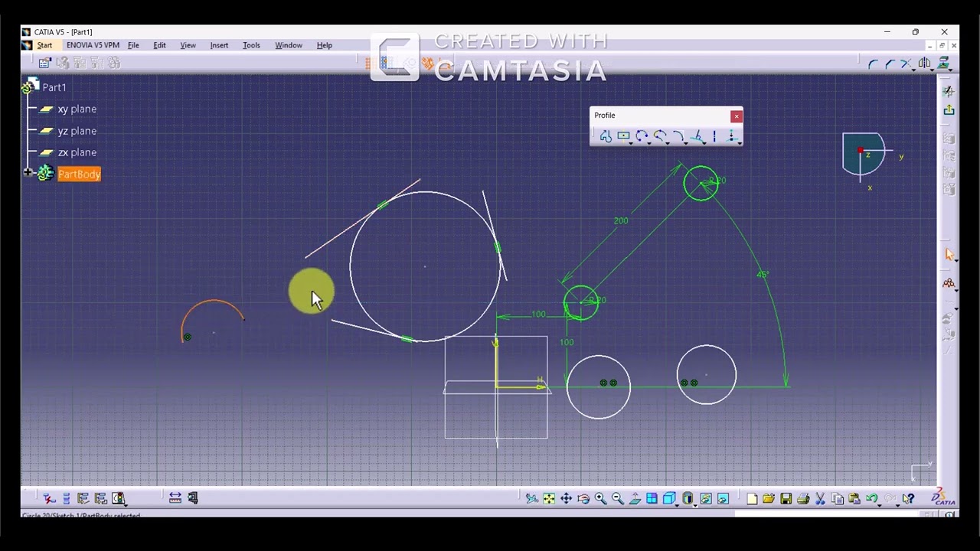Select the yz plane tree item

point(77,131)
